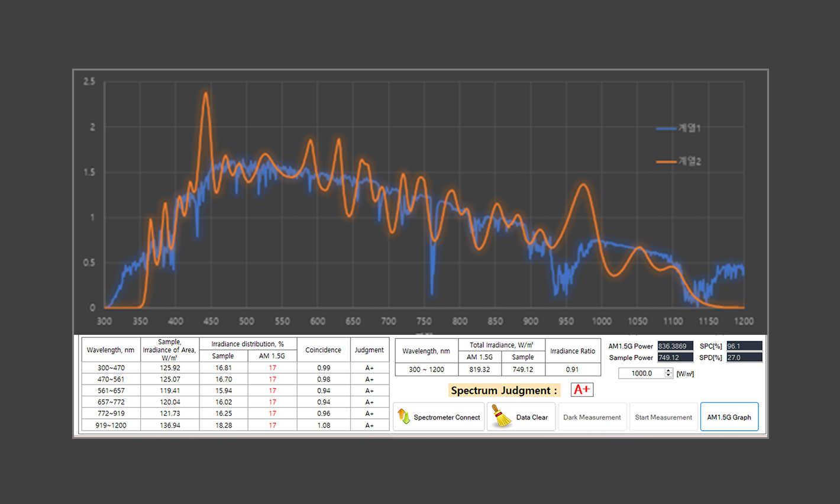Click the SPD[%] value field

[744, 357]
